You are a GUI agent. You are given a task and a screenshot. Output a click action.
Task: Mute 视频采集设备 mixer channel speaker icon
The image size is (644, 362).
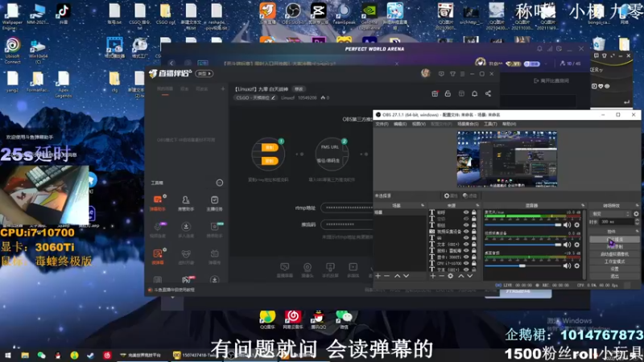click(568, 245)
